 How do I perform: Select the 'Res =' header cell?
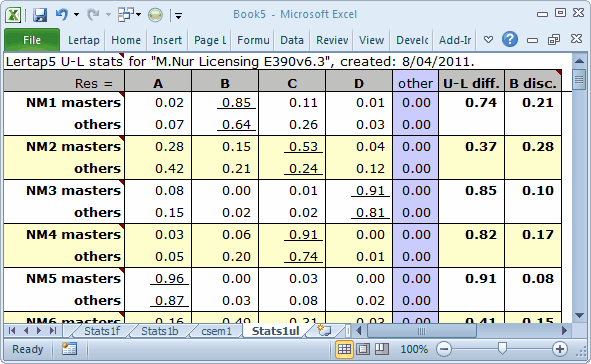(x=64, y=81)
